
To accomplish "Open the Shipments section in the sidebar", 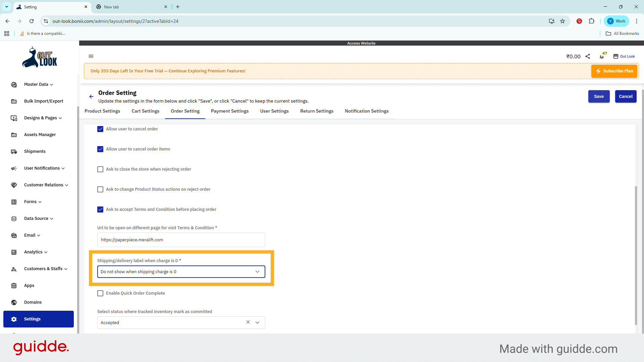I will coord(35,151).
